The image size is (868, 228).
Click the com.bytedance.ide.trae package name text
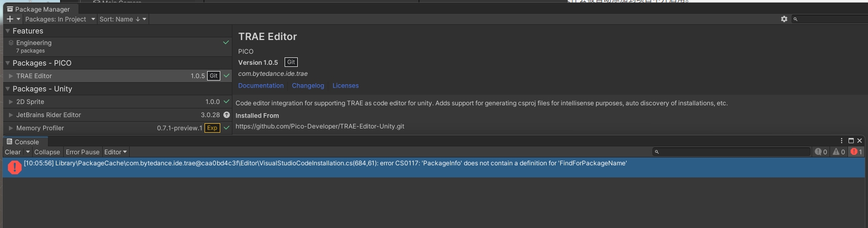tap(273, 74)
